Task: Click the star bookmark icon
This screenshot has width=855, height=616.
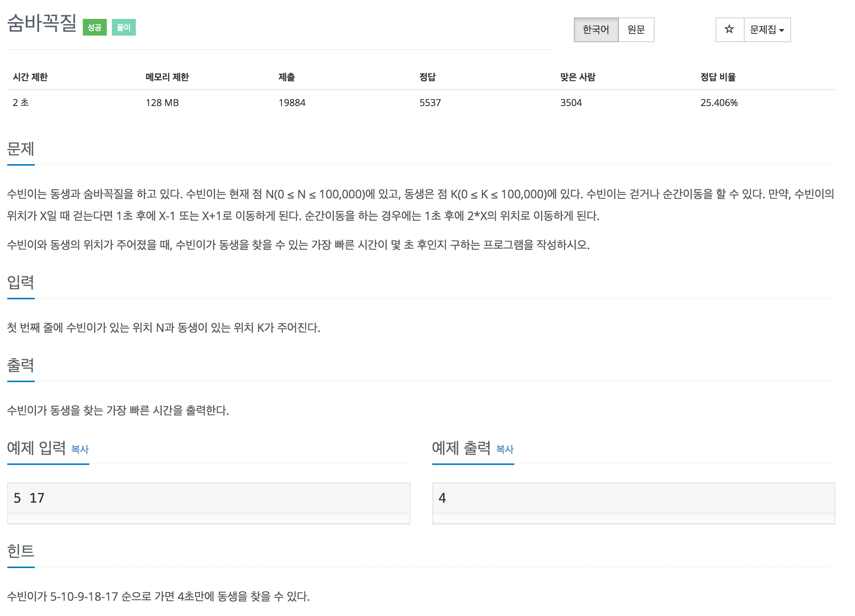Action: point(730,29)
